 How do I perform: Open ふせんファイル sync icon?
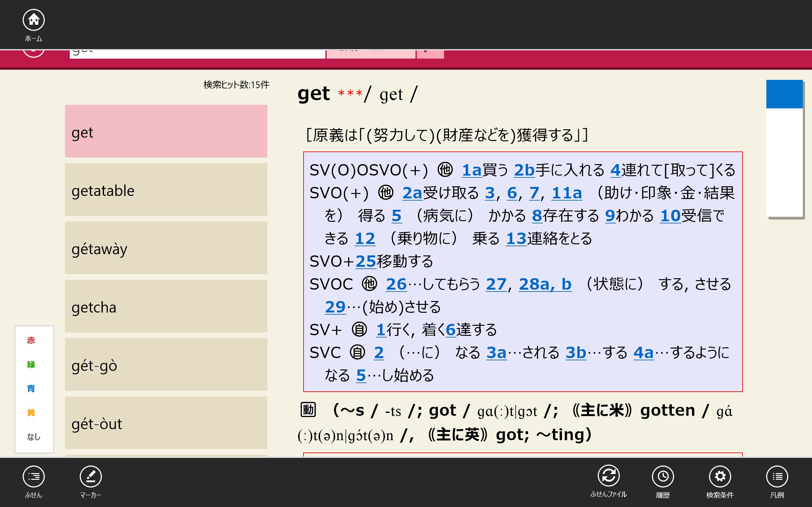click(608, 476)
